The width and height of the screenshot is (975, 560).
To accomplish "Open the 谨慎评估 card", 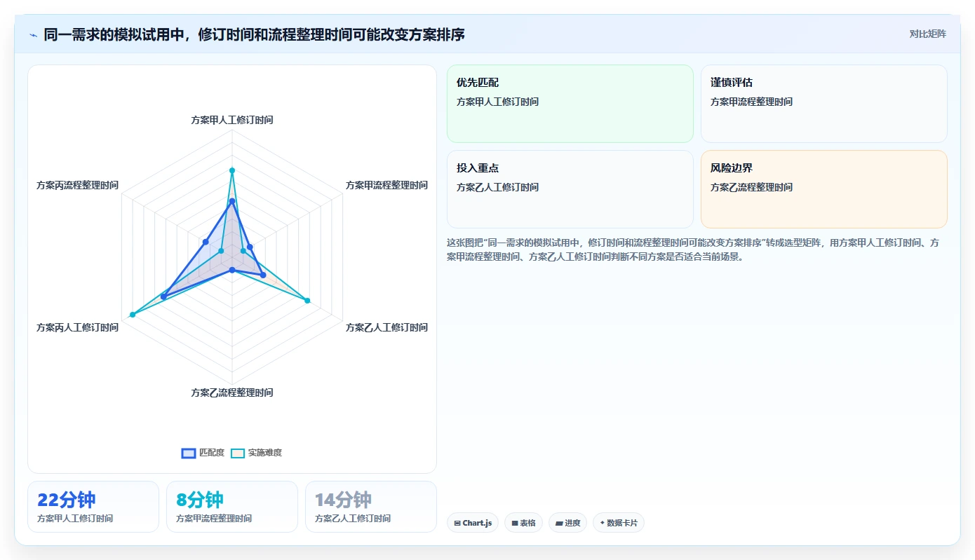I will [x=824, y=104].
